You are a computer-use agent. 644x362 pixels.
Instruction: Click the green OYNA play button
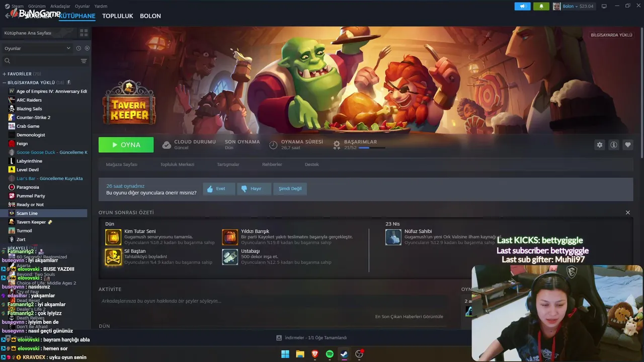tap(126, 145)
